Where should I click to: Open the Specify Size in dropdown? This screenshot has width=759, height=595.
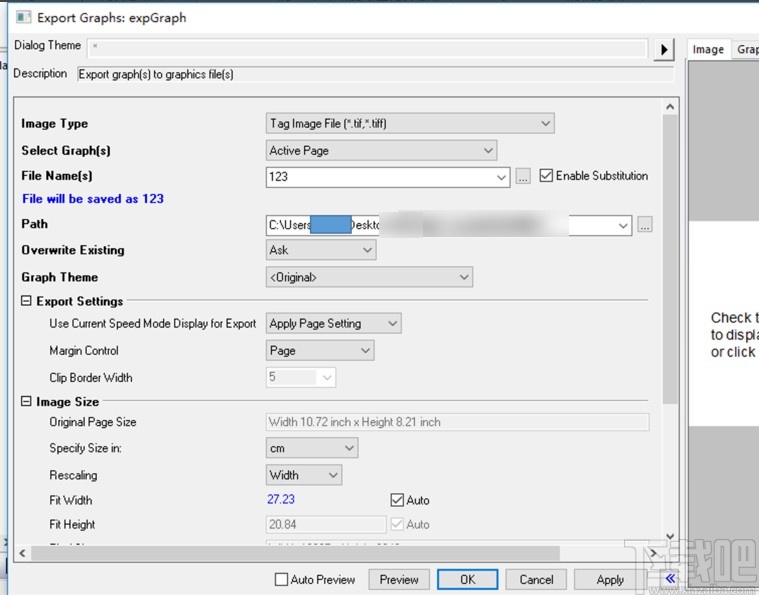click(x=312, y=448)
